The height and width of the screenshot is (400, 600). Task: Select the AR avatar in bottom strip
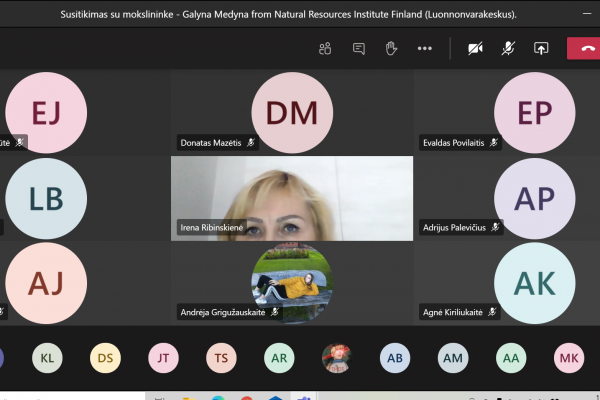[x=279, y=358]
